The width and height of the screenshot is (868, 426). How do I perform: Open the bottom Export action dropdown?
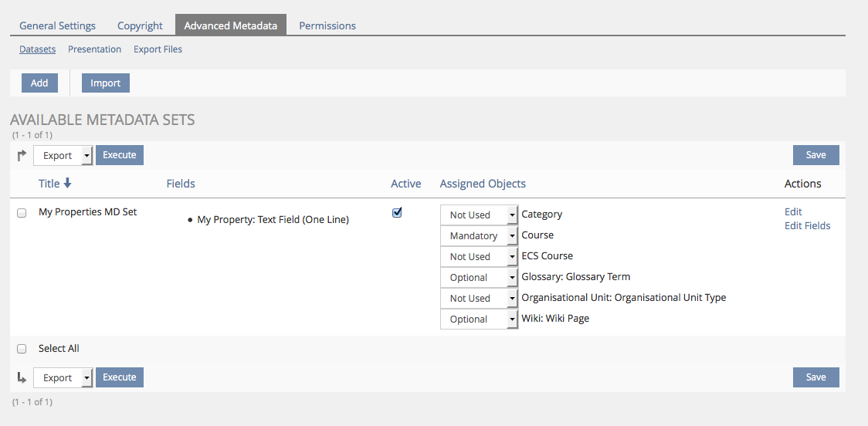(x=63, y=377)
